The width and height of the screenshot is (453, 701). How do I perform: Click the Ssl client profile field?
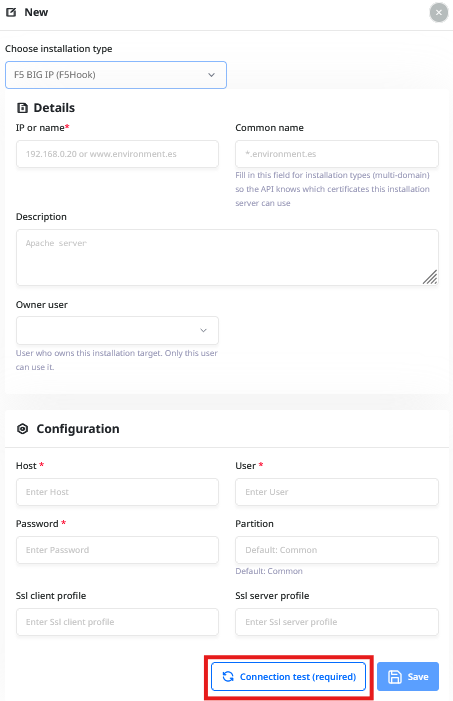point(117,622)
